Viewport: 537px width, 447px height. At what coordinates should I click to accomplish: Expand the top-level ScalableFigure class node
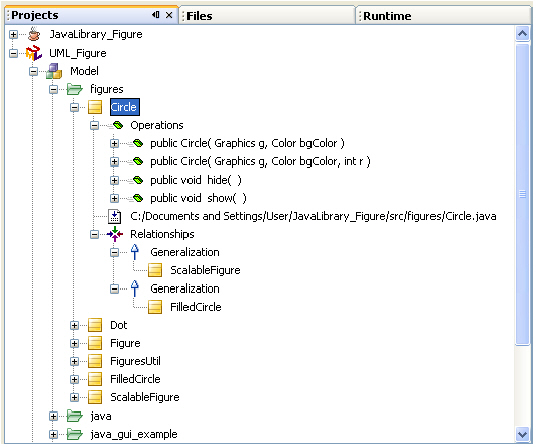[74, 397]
